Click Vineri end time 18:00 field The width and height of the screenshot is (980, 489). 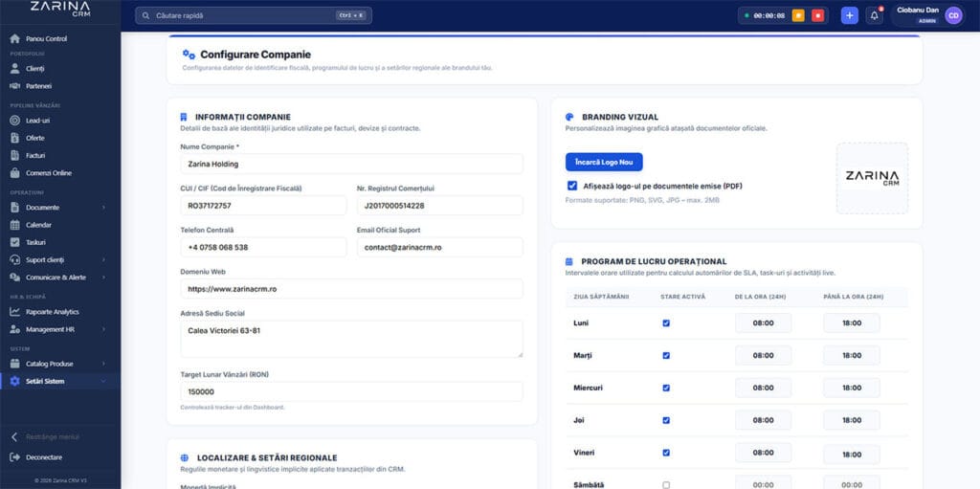(x=852, y=454)
